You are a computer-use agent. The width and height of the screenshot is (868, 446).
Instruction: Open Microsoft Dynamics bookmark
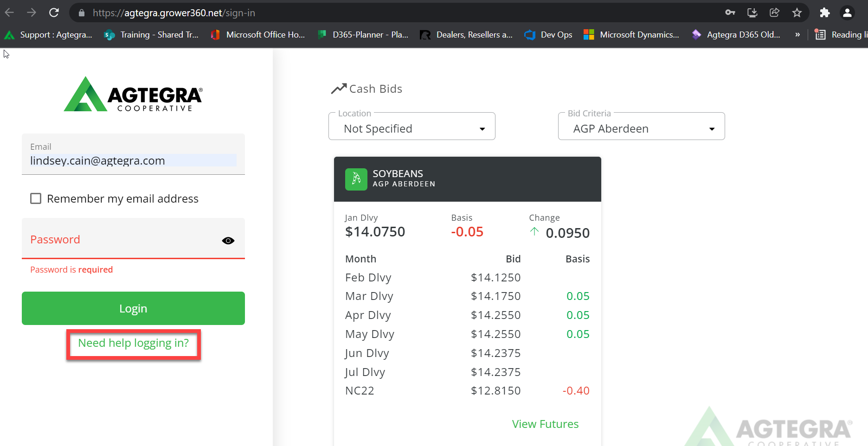click(x=631, y=35)
